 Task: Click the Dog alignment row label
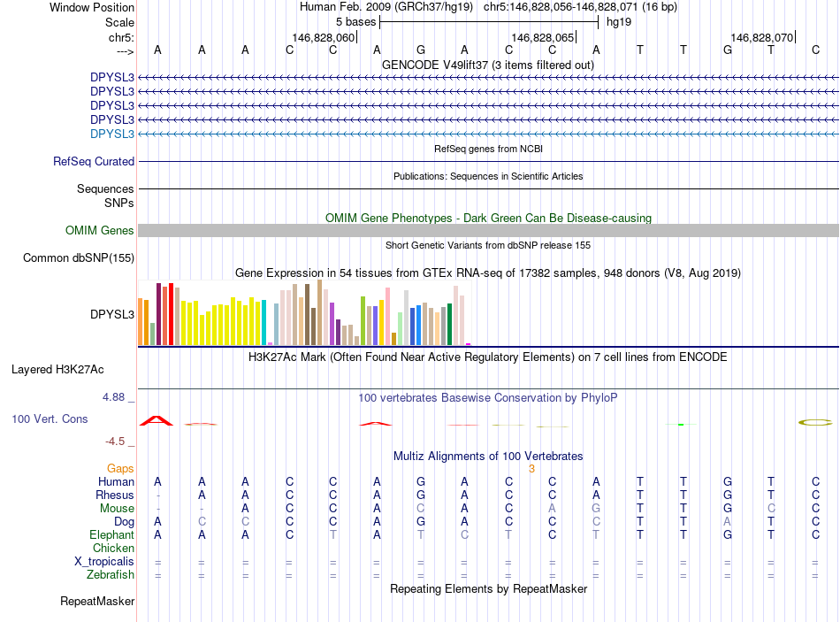point(124,522)
